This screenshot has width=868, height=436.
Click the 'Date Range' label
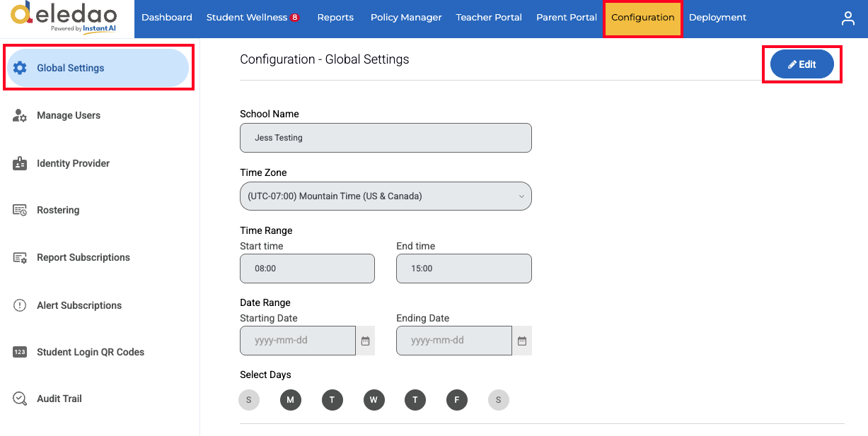(x=265, y=302)
